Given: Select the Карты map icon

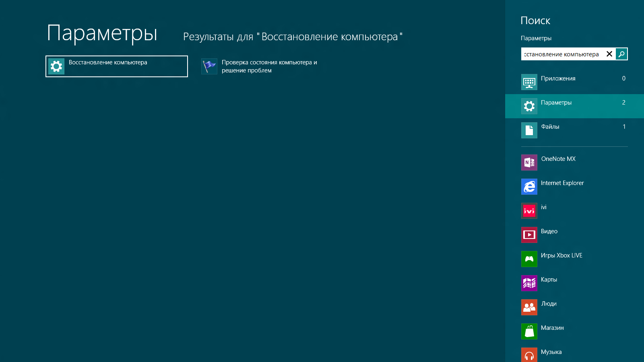Looking at the screenshot, I should [x=529, y=283].
